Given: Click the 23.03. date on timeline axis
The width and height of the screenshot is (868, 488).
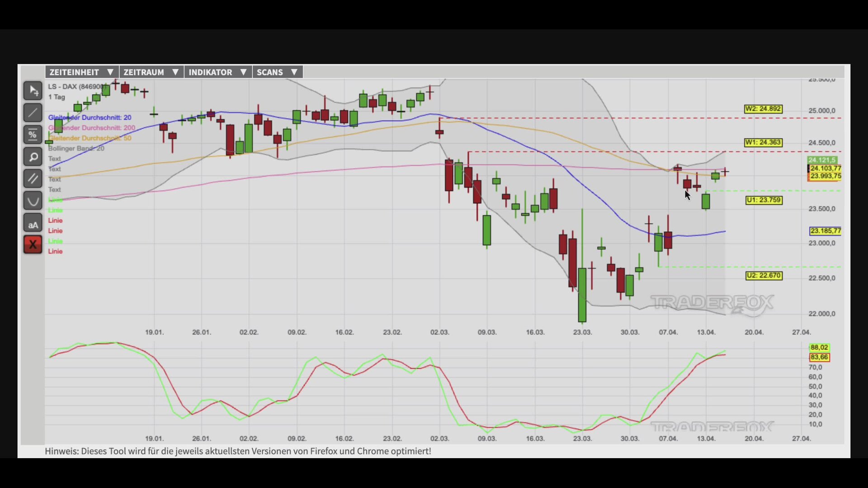Looking at the screenshot, I should pos(582,332).
